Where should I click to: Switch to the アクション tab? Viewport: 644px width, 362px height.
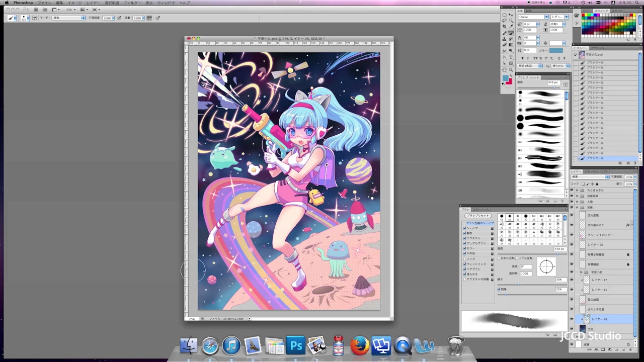pos(598,48)
